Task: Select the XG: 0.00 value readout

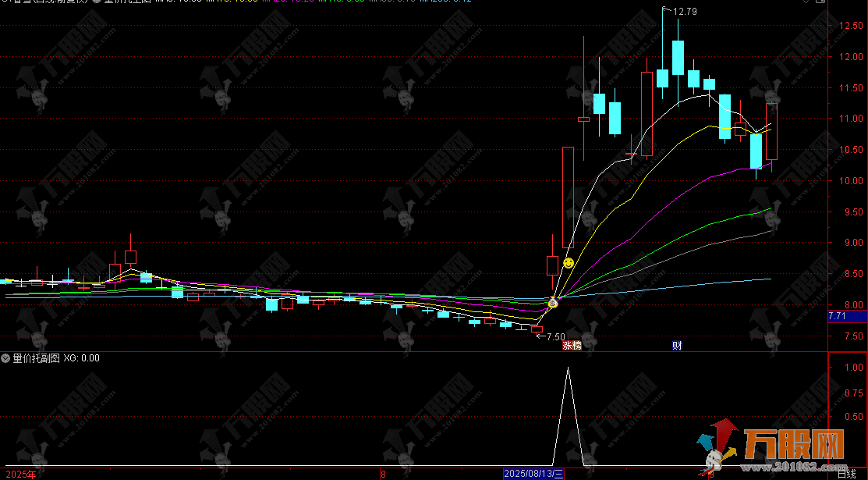Action: click(81, 358)
